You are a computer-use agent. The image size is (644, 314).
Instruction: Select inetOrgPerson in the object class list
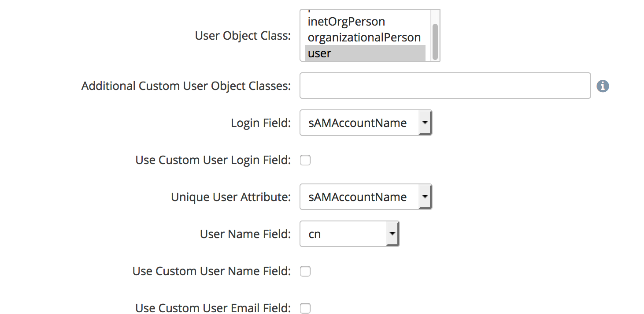pyautogui.click(x=346, y=22)
